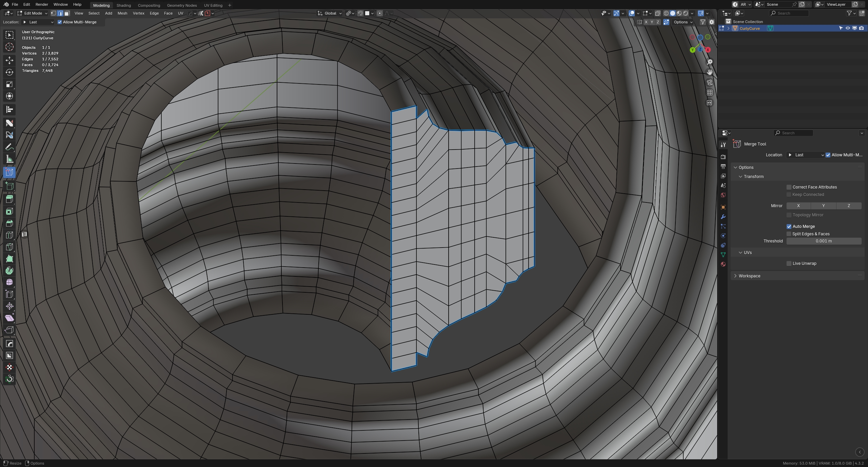
Task: Switch to camera view gizmo icon
Action: [x=709, y=82]
